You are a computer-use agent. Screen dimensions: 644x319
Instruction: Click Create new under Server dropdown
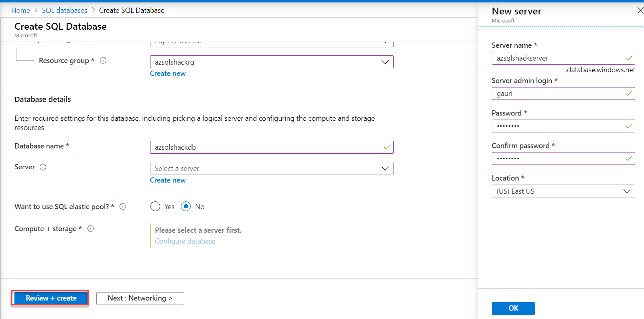(168, 180)
